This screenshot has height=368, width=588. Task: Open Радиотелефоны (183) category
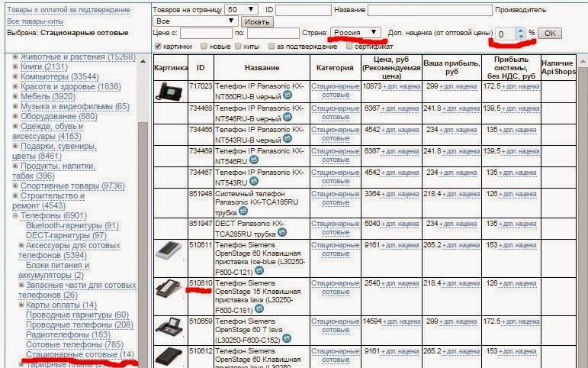click(x=68, y=334)
